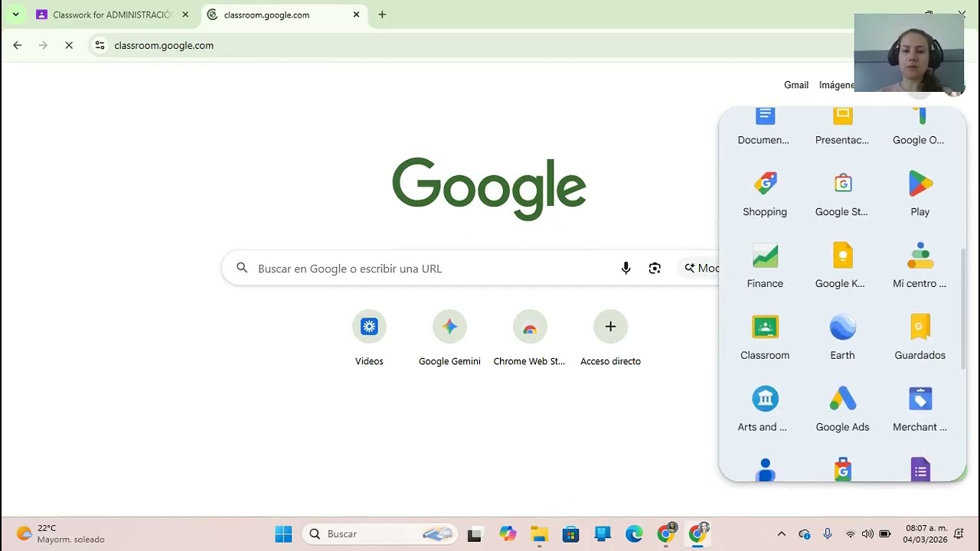Image resolution: width=980 pixels, height=551 pixels.
Task: Launch Microsoft Edge from the taskbar
Action: click(634, 534)
